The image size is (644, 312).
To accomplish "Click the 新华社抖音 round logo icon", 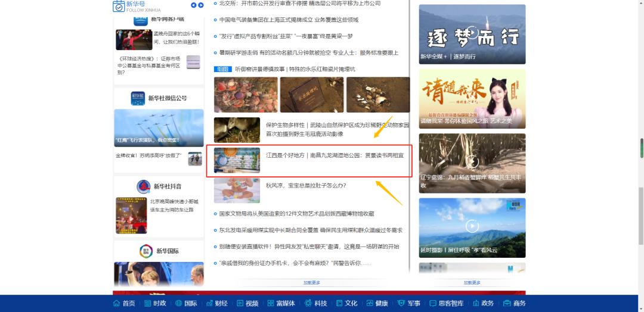I will [x=143, y=186].
